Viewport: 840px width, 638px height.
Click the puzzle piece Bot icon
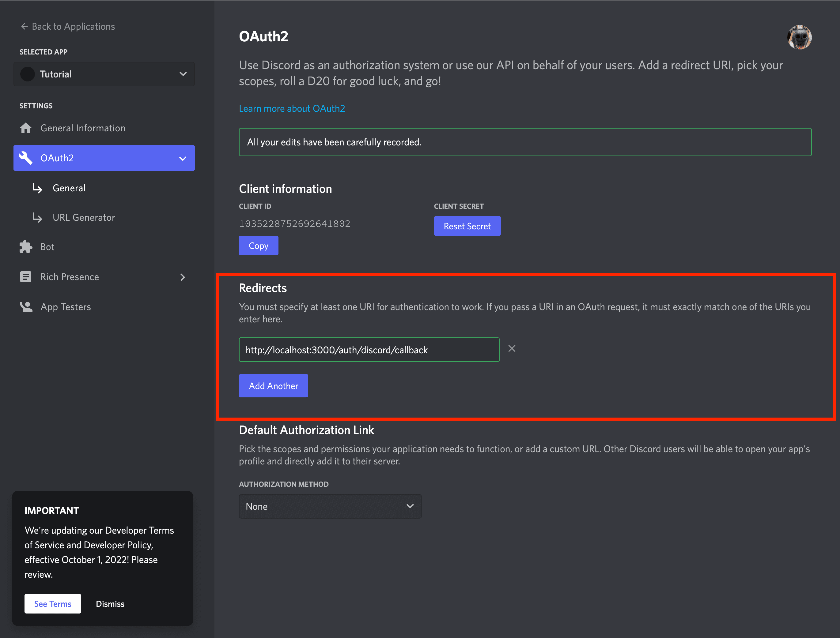point(26,247)
